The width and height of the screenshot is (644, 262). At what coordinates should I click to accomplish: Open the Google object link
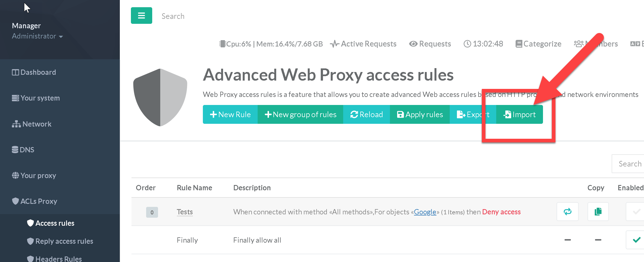tap(425, 212)
